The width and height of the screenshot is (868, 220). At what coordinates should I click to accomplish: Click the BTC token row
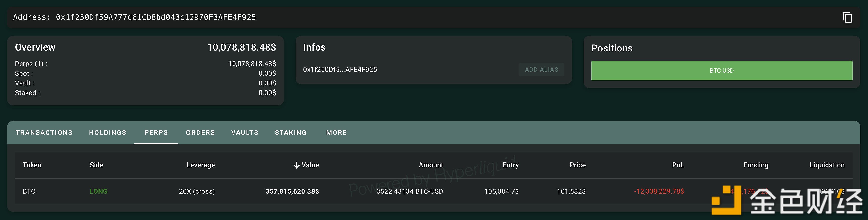coord(29,191)
